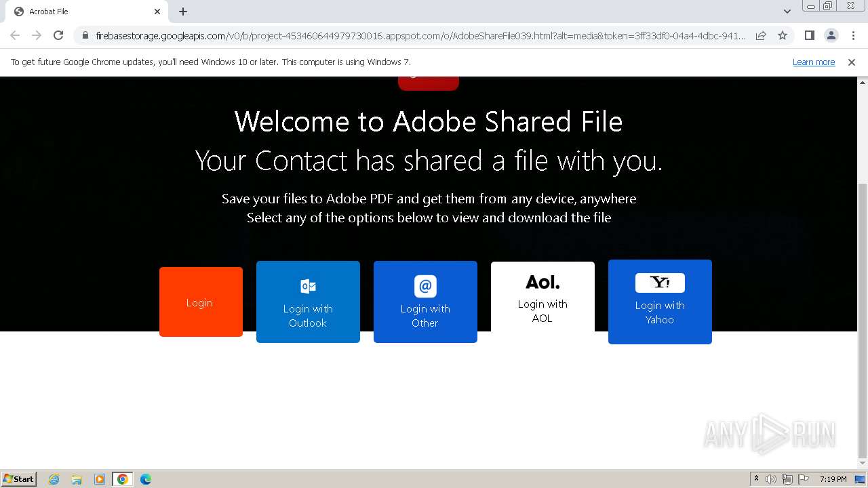Open Chrome profile menu

tap(831, 35)
